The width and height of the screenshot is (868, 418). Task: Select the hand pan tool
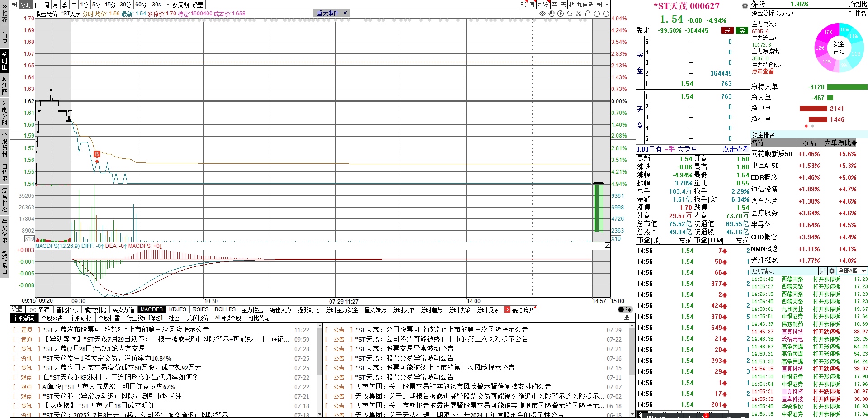(x=552, y=14)
